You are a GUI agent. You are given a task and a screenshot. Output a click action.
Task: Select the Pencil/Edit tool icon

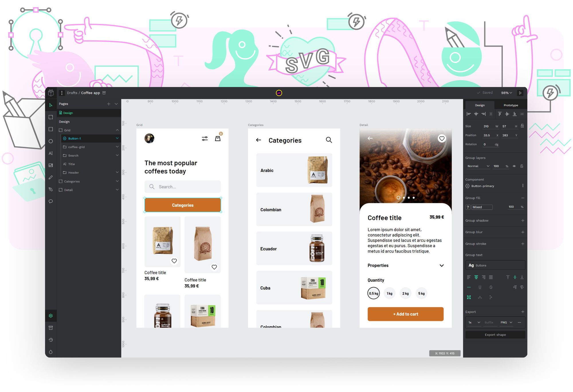click(50, 178)
